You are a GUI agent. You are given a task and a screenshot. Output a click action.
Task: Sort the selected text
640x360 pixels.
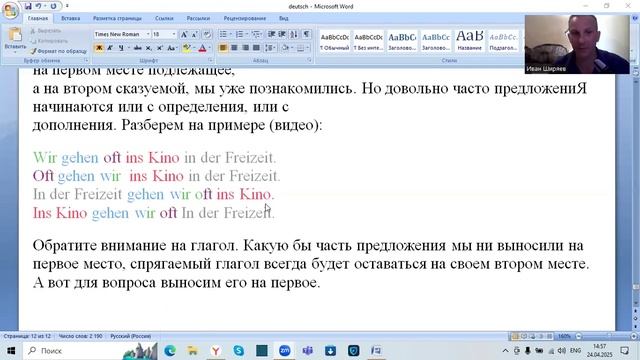point(294,34)
